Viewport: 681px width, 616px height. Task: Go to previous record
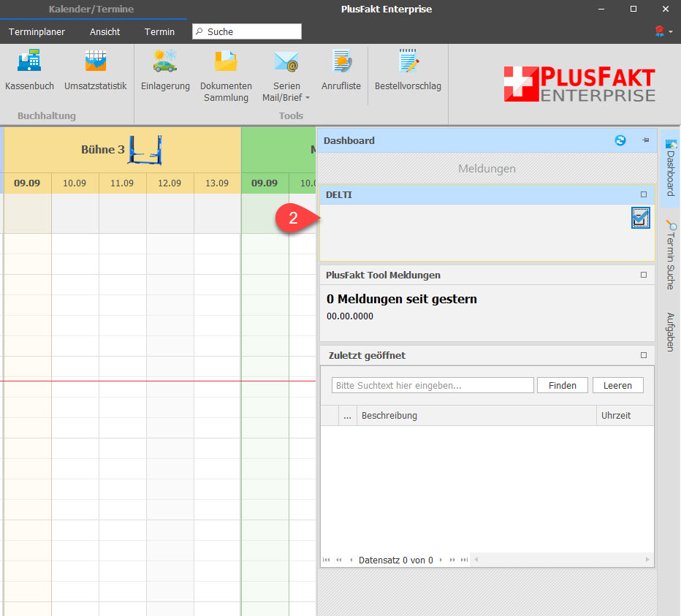pyautogui.click(x=351, y=560)
